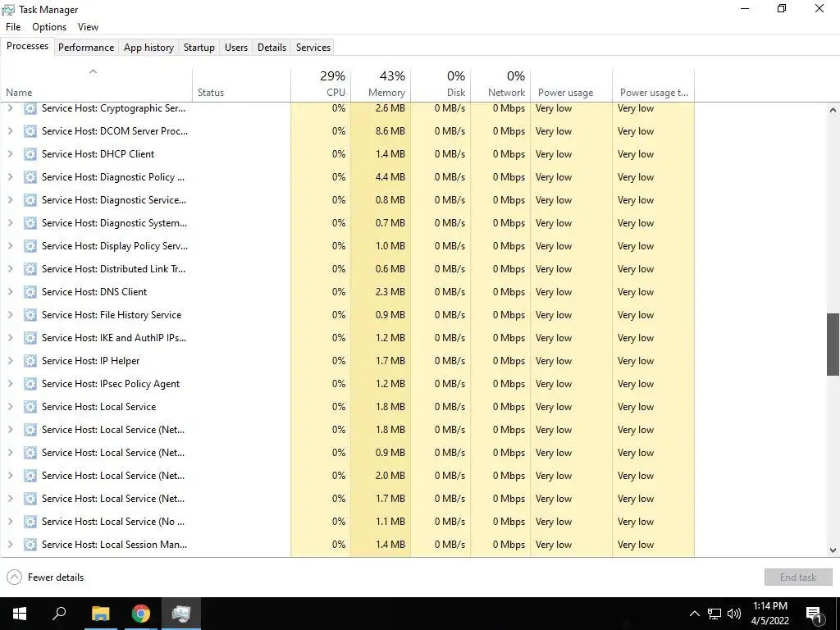The width and height of the screenshot is (840, 630).
Task: Show hidden system tray icons
Action: coord(694,614)
